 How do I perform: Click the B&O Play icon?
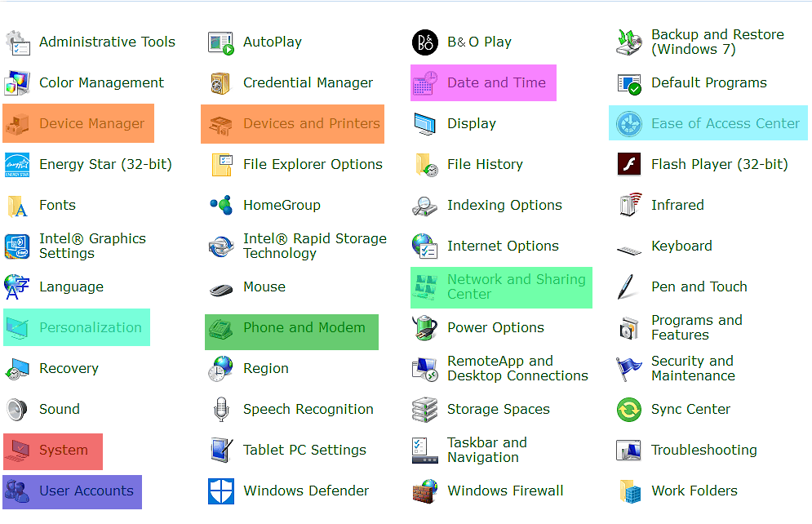tap(425, 42)
